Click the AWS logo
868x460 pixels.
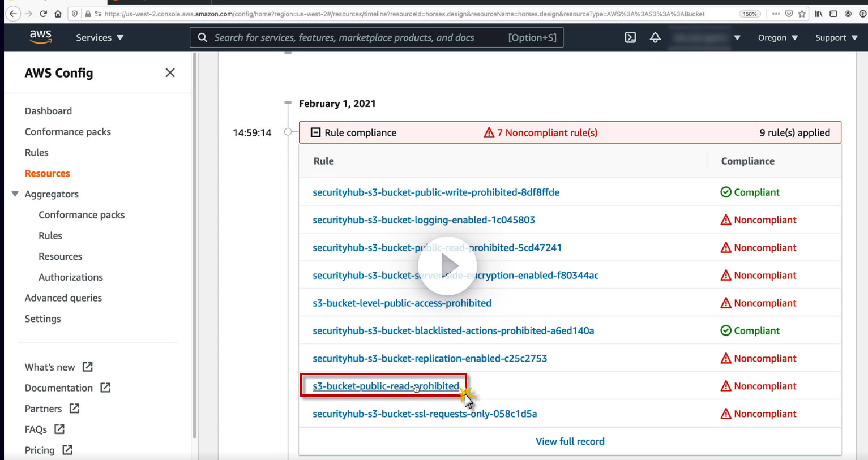click(x=41, y=37)
